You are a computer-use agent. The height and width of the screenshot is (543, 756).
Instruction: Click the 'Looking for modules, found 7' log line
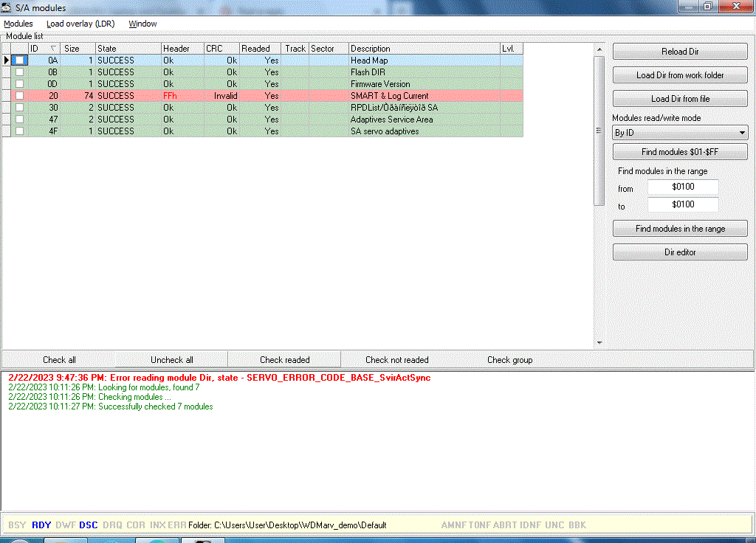103,387
